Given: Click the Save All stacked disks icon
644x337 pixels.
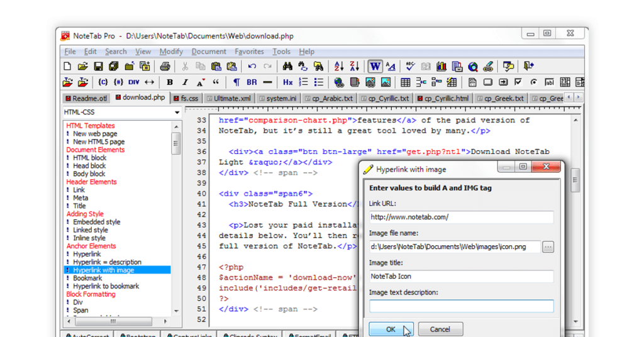Looking at the screenshot, I should [x=114, y=66].
